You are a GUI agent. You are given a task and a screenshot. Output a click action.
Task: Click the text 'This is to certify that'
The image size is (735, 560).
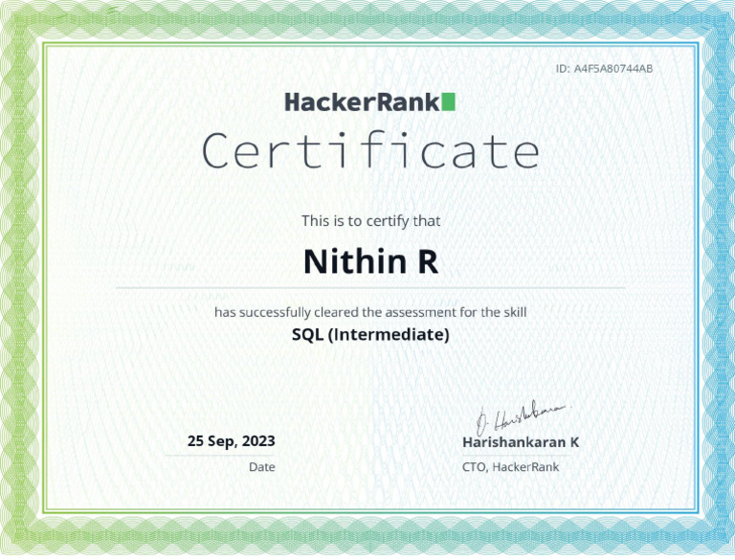pyautogui.click(x=370, y=221)
